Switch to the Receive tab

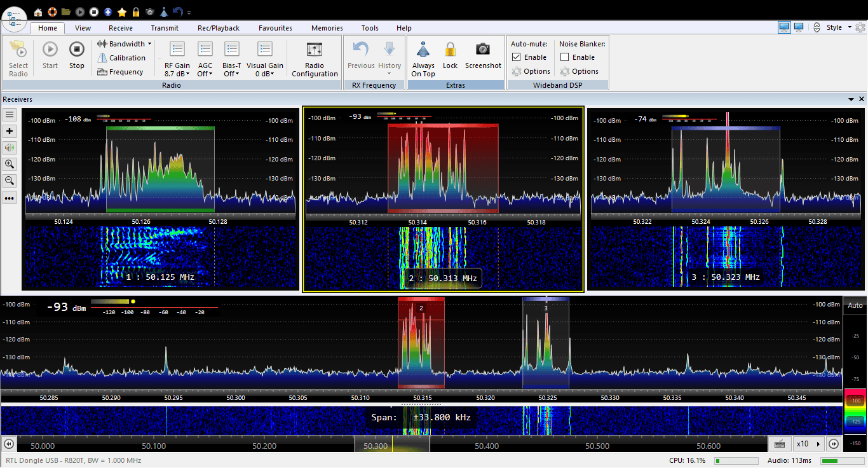pyautogui.click(x=120, y=27)
